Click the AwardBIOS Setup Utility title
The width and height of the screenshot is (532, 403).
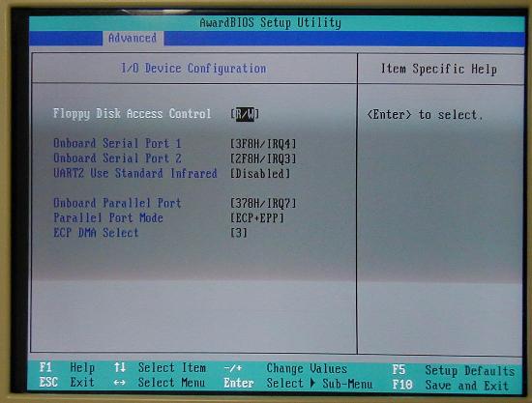click(271, 23)
